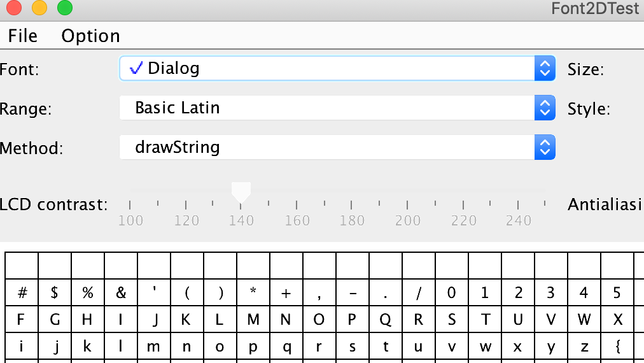Click the letter 'W' glyph cell
This screenshot has height=363, width=644.
(584, 320)
